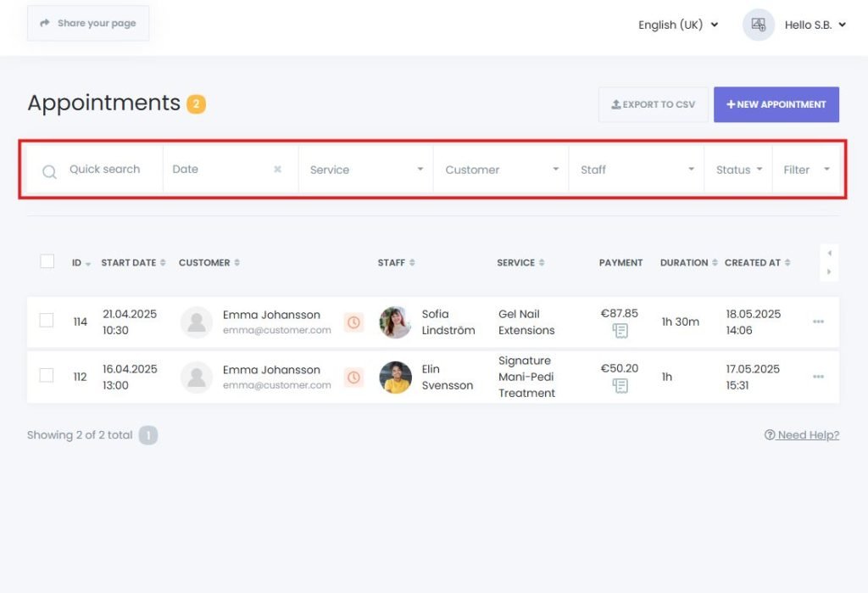Click the sort arrows on the Duration column
This screenshot has width=868, height=593.
pyautogui.click(x=715, y=262)
